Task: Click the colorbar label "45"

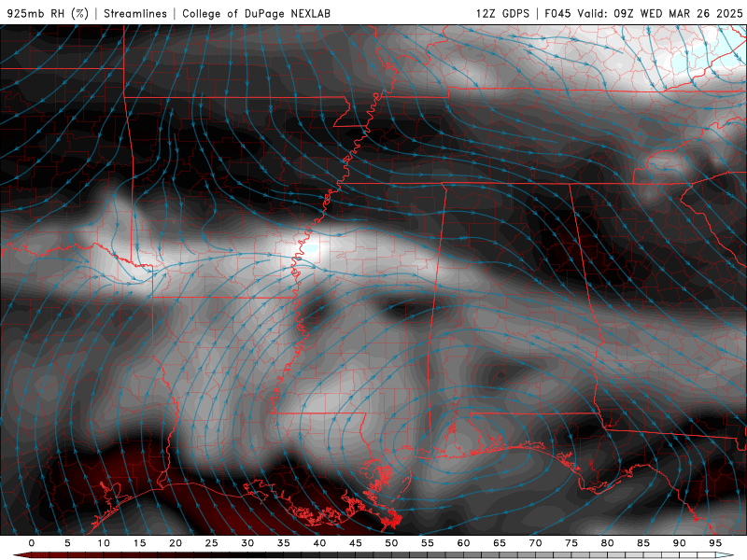Action: click(356, 543)
